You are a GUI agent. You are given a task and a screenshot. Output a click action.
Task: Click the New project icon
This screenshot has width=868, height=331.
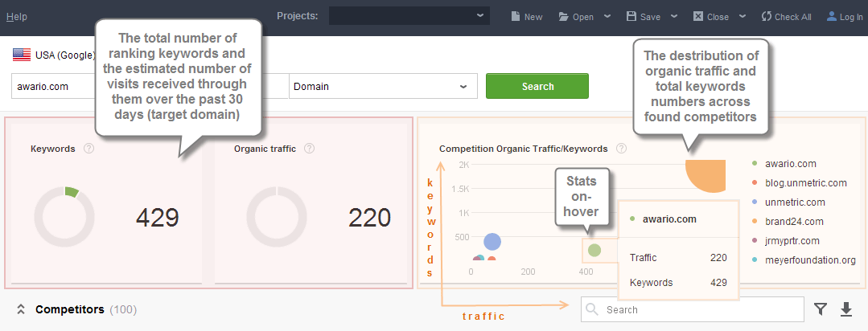tap(514, 16)
